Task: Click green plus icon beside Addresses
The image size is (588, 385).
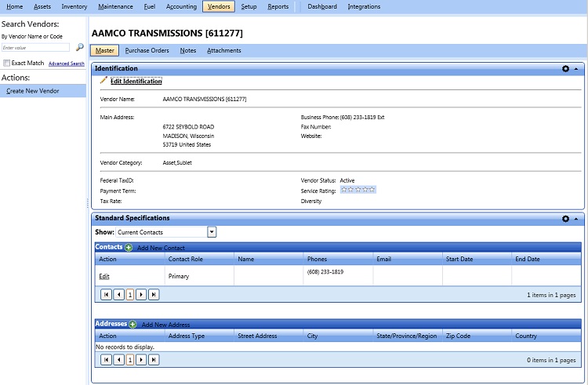Action: [x=132, y=325]
